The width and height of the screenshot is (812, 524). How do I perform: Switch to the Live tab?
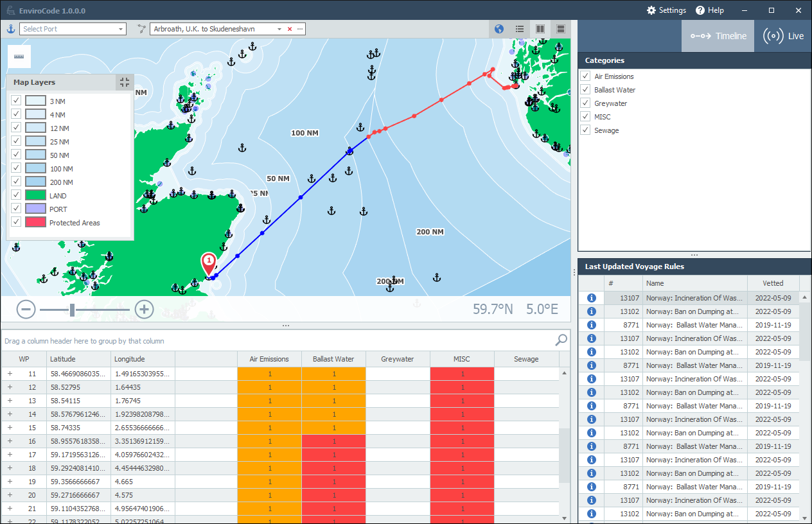point(783,36)
